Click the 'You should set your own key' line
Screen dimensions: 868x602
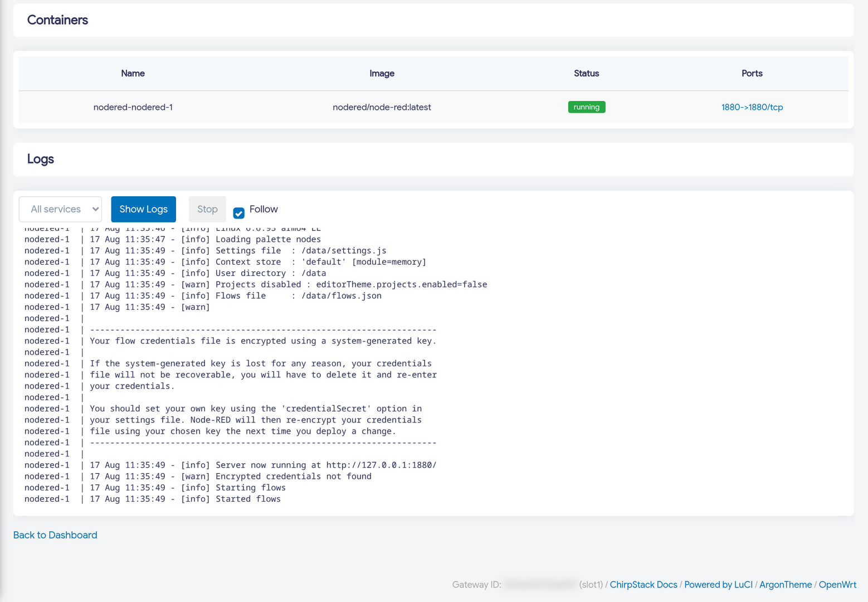click(223, 409)
